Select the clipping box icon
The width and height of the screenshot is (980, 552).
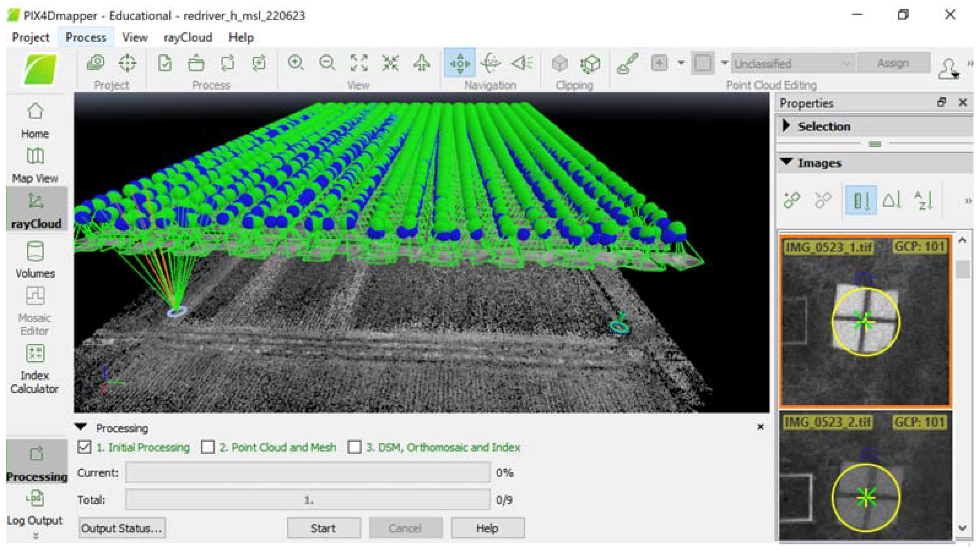click(x=560, y=63)
